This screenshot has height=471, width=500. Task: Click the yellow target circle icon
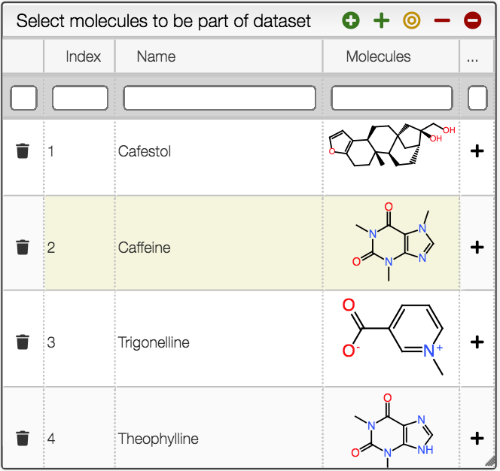coord(412,21)
